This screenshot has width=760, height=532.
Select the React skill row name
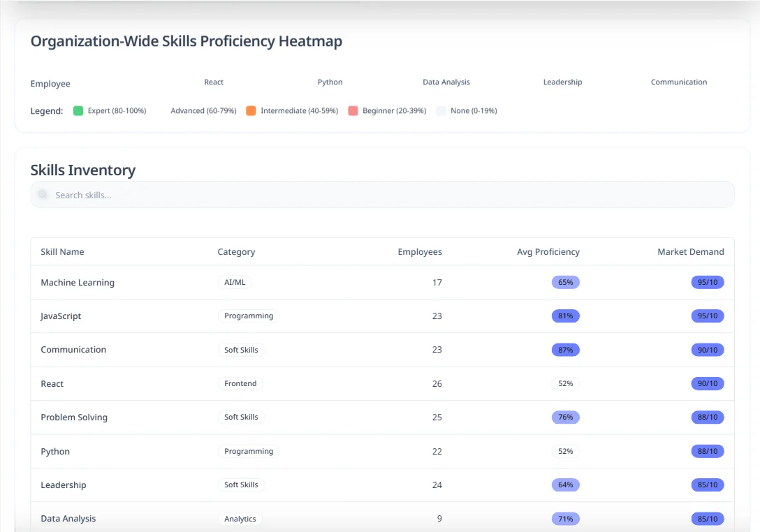coord(52,383)
